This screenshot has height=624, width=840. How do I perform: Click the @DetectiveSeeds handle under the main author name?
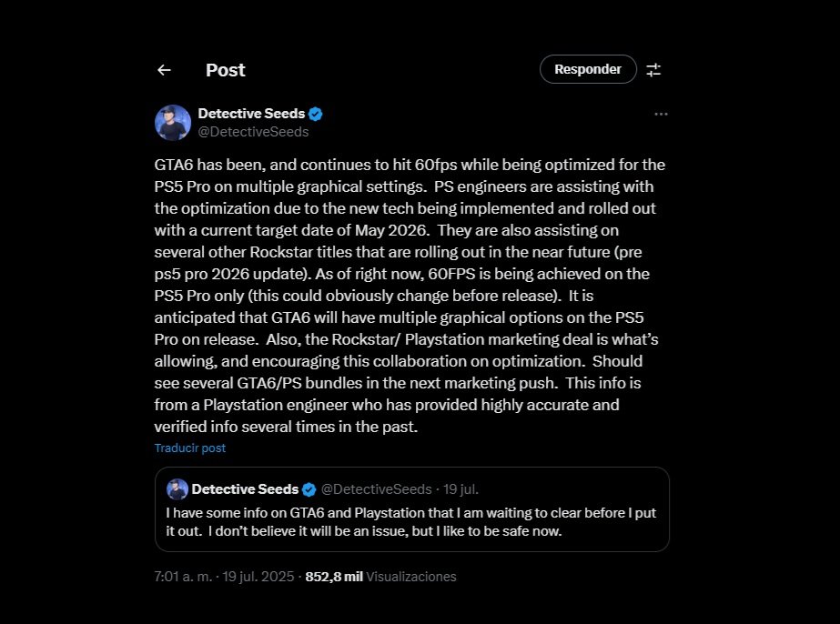click(253, 132)
